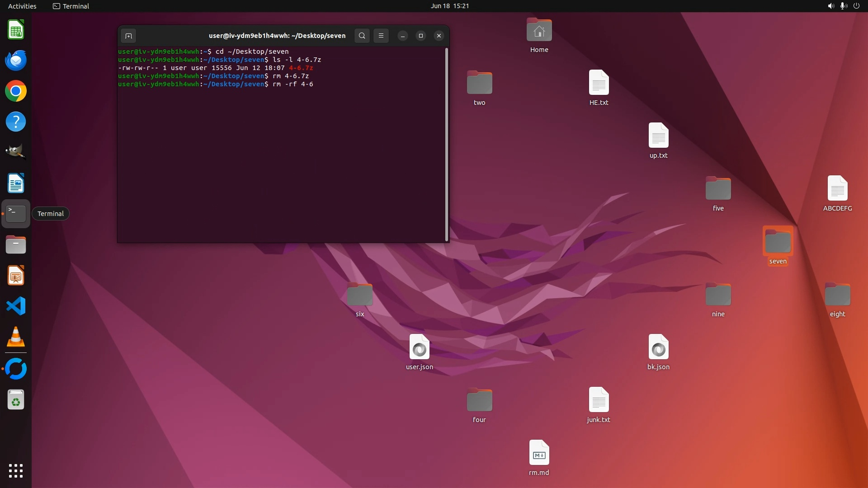Click the new tab button in terminal
The image size is (868, 488).
(128, 36)
